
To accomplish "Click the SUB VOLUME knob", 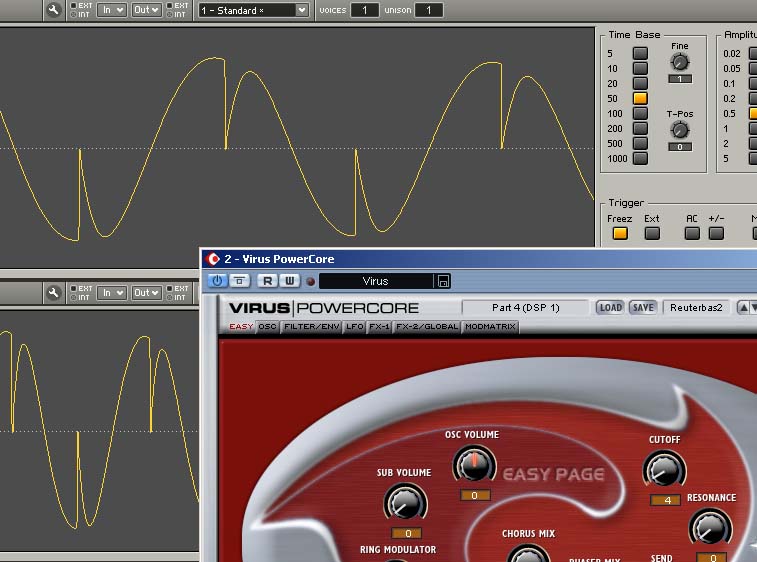I will (406, 503).
